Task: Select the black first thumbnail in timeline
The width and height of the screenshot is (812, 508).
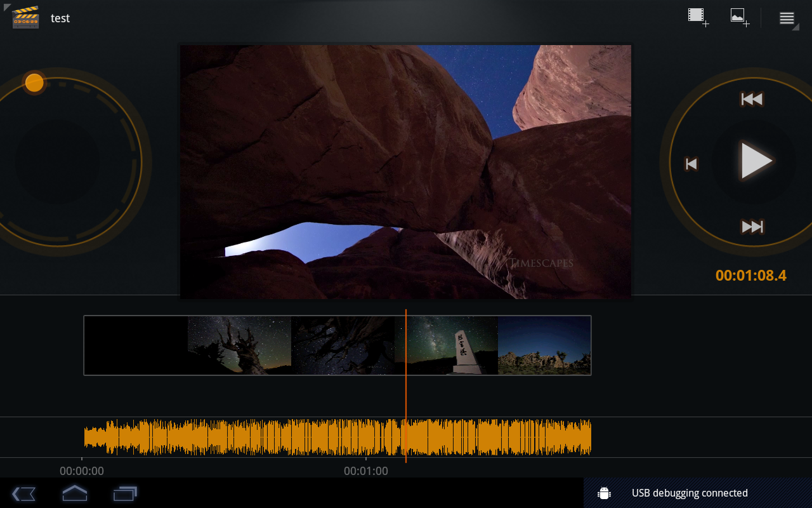Action: [x=136, y=345]
